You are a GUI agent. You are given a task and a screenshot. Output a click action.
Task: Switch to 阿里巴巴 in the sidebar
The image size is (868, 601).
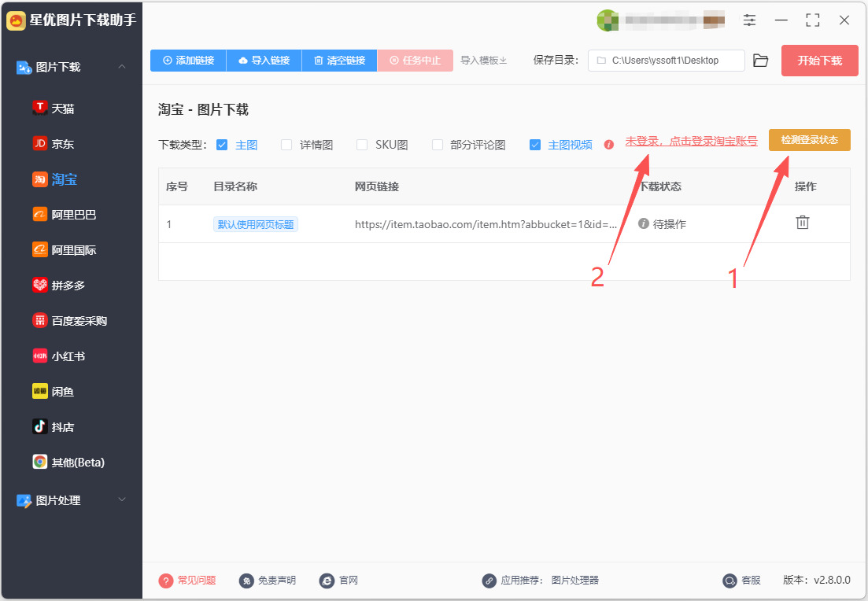coord(65,214)
